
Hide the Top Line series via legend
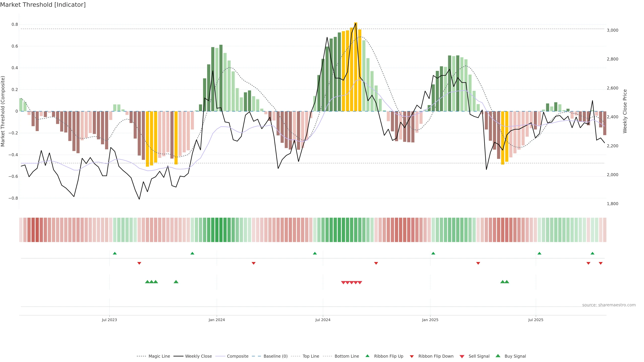tap(311, 356)
